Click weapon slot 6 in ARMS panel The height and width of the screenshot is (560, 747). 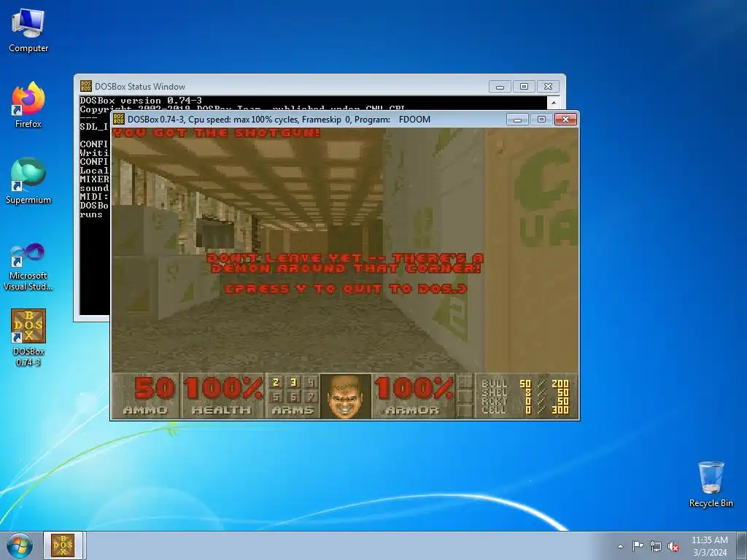pyautogui.click(x=293, y=396)
